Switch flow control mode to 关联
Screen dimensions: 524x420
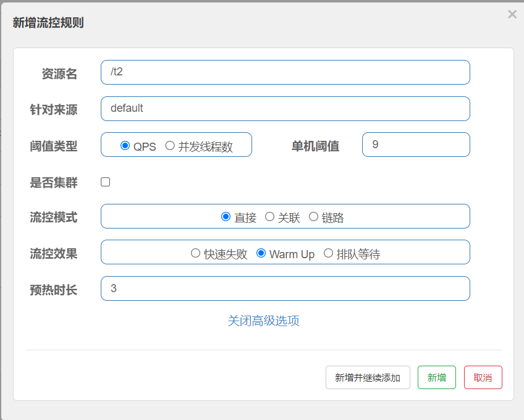pos(269,217)
